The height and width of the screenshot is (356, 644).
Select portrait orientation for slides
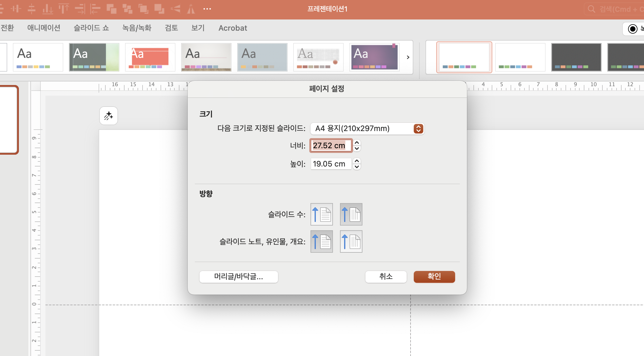pos(321,214)
